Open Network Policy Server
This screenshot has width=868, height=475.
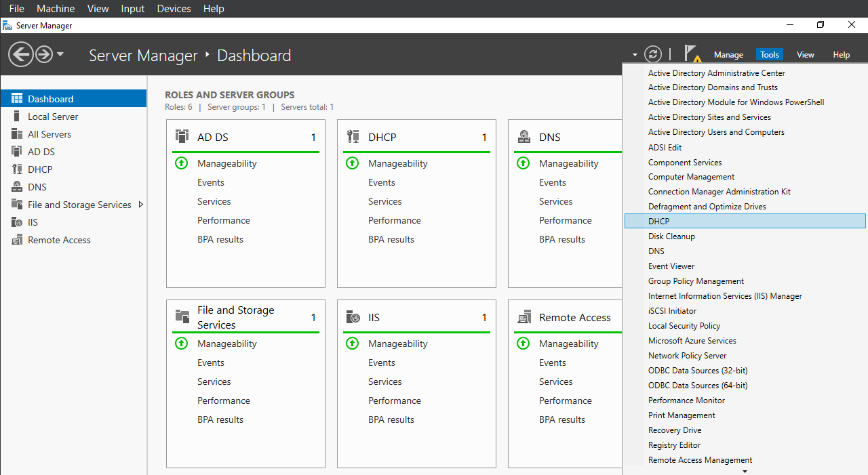(x=687, y=356)
